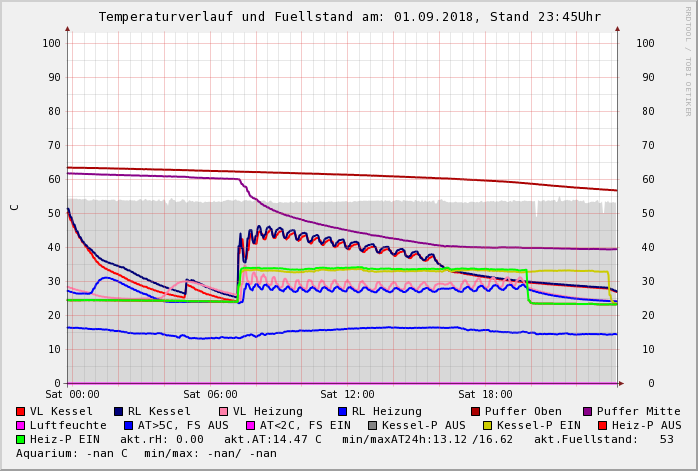Pick the blue RL Heizung legend swatch
Image resolution: width=698 pixels, height=471 pixels.
click(342, 411)
